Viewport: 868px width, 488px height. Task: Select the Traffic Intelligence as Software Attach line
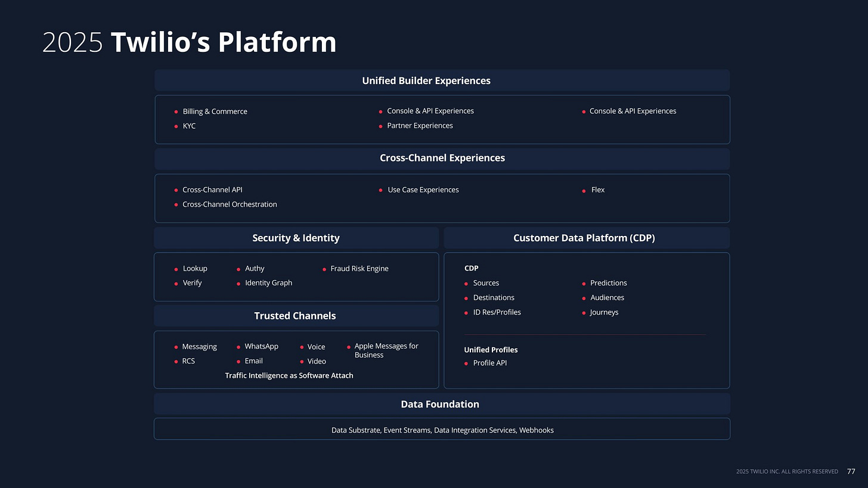point(289,376)
